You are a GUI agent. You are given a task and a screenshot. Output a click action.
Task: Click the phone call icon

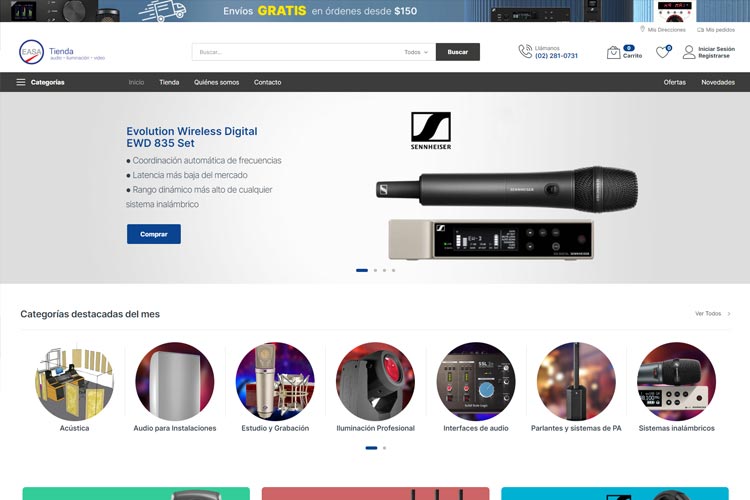pyautogui.click(x=525, y=52)
